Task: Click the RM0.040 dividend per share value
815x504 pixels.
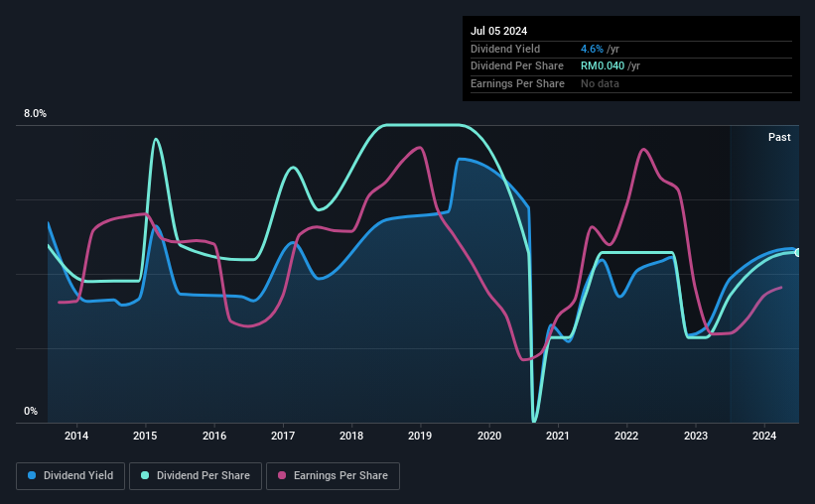Action: (603, 66)
